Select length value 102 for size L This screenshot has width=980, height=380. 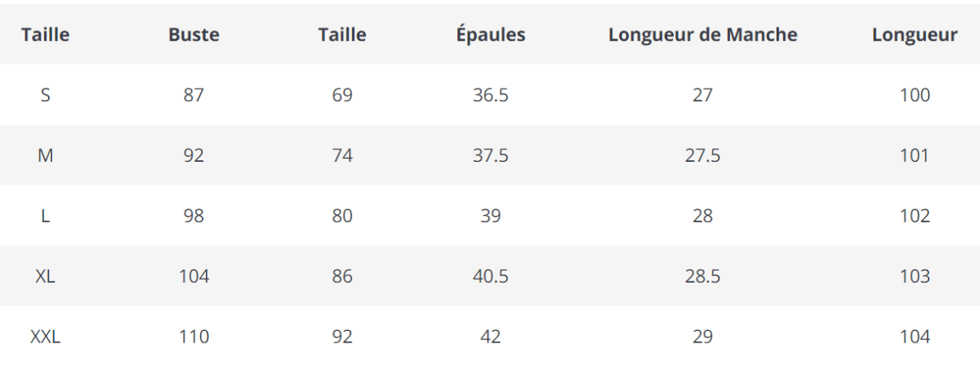915,216
